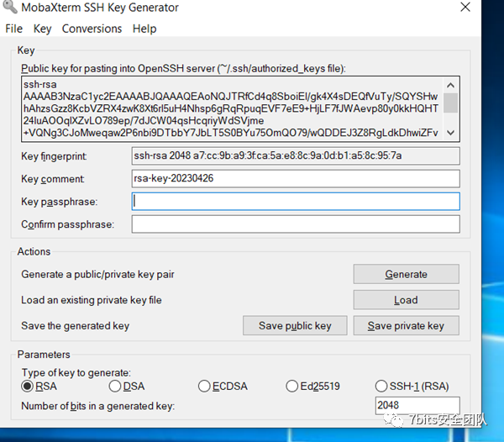Click the Key fingerprint field
Viewport: 504px width, 442px height.
pyautogui.click(x=296, y=156)
